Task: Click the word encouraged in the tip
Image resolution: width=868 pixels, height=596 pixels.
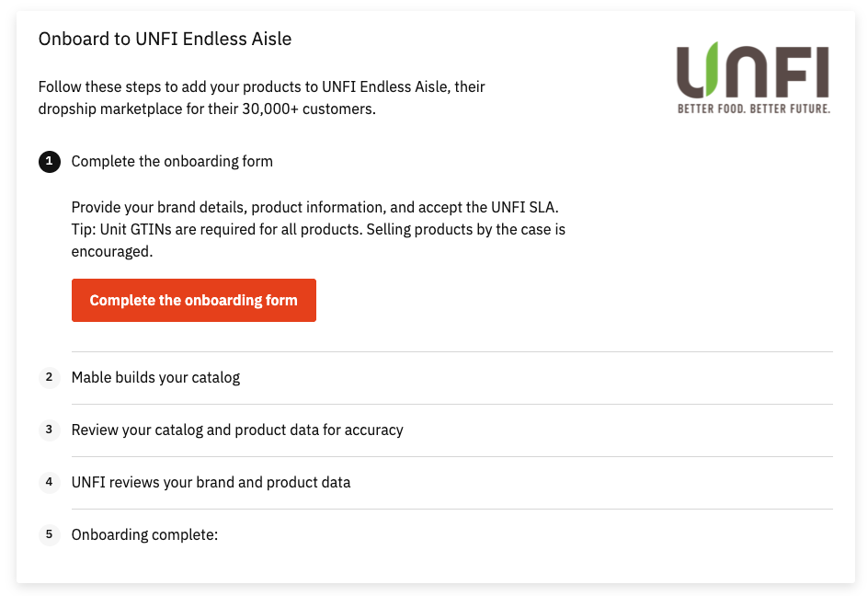Action: [x=112, y=251]
